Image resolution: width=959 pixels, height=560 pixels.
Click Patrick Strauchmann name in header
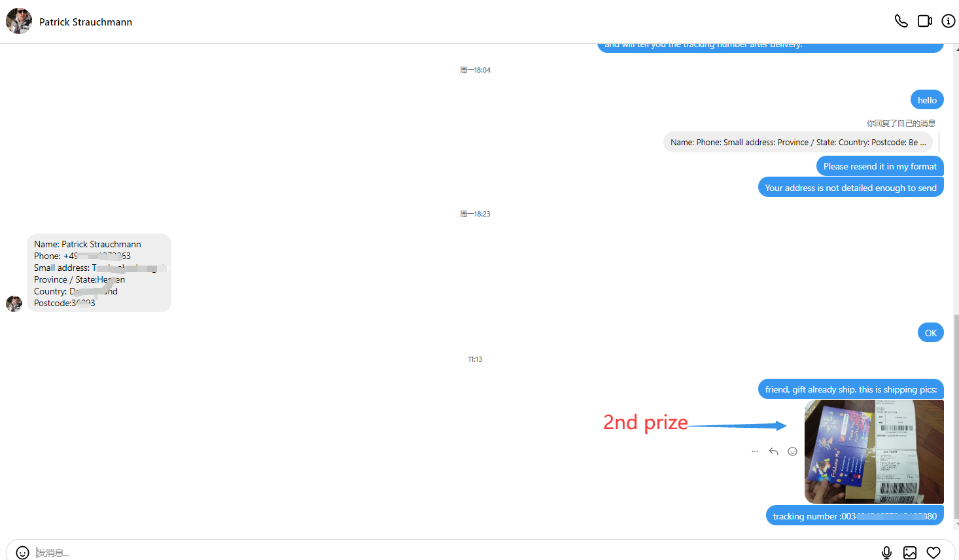86,22
